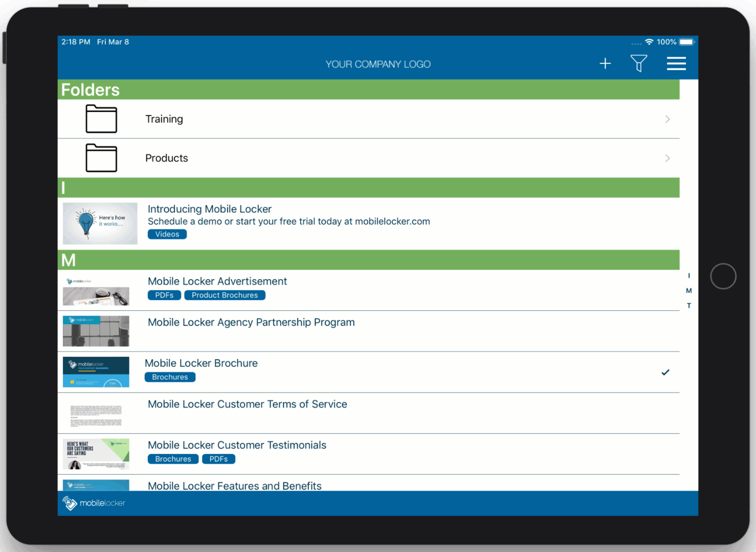Viewport: 756px width, 552px height.
Task: Tap the plus add icon
Action: pos(605,63)
